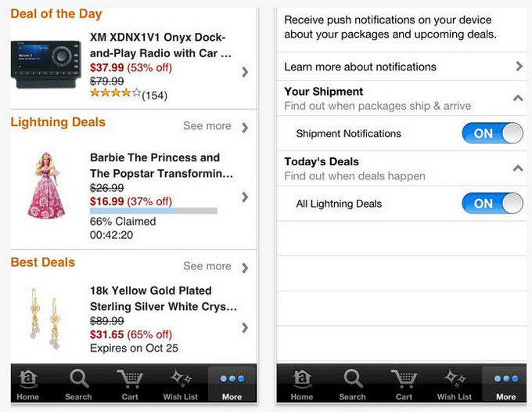The height and width of the screenshot is (412, 532).
Task: Open the Learn more about notifications row
Action: pos(400,67)
